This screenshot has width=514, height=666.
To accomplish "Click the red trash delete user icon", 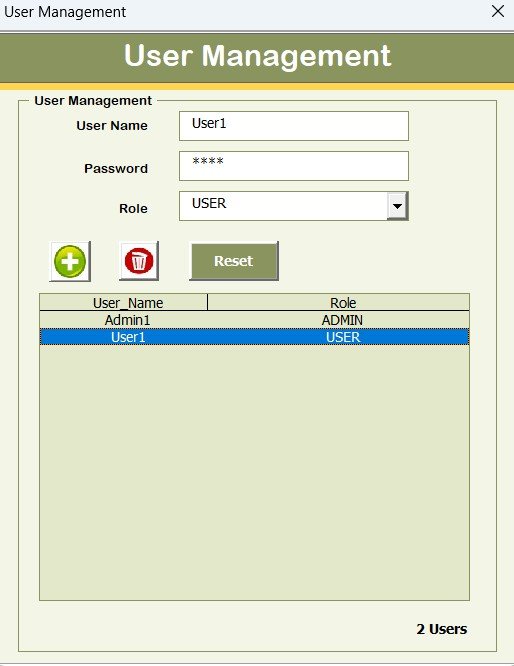I will tap(139, 261).
